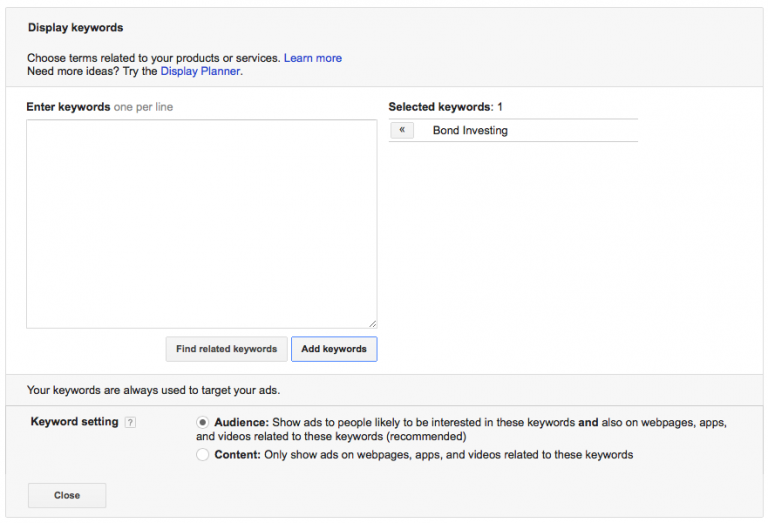Image resolution: width=768 pixels, height=523 pixels.
Task: Click the Bond Investing selected keyword
Action: click(470, 131)
